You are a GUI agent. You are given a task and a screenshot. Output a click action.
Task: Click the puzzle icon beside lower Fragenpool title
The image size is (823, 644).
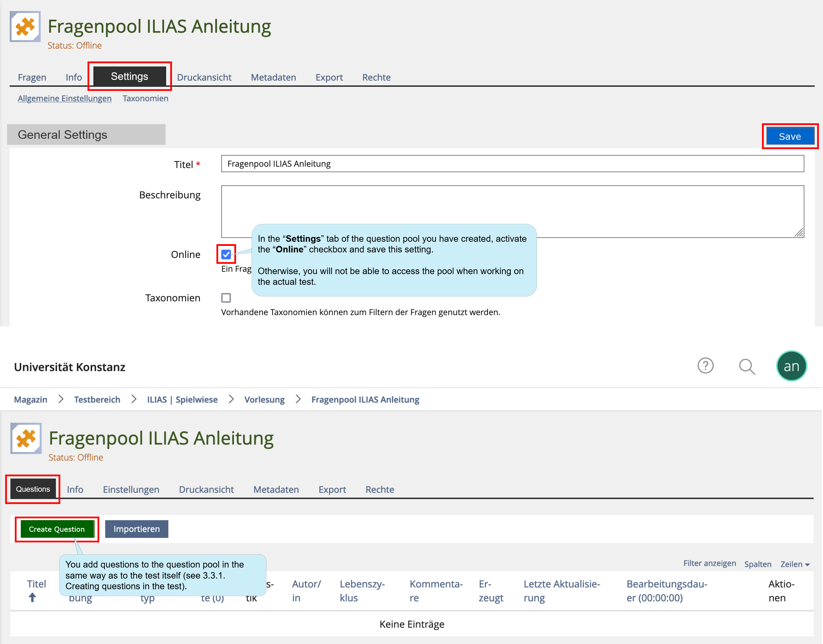pos(26,438)
